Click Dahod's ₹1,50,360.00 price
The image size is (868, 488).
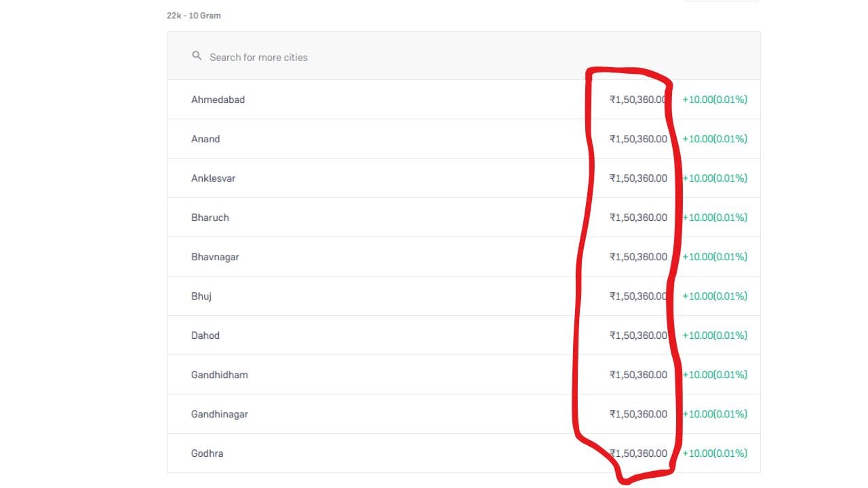click(638, 335)
